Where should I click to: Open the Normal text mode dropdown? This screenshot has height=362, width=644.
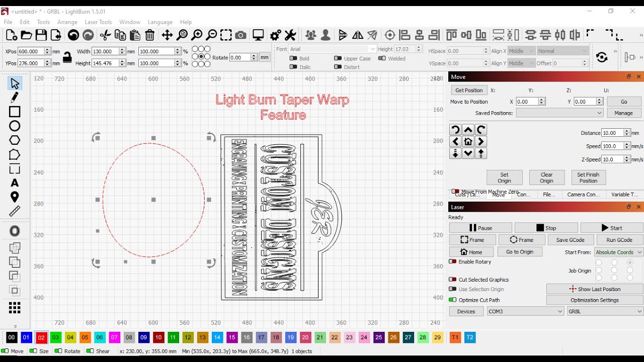[562, 51]
